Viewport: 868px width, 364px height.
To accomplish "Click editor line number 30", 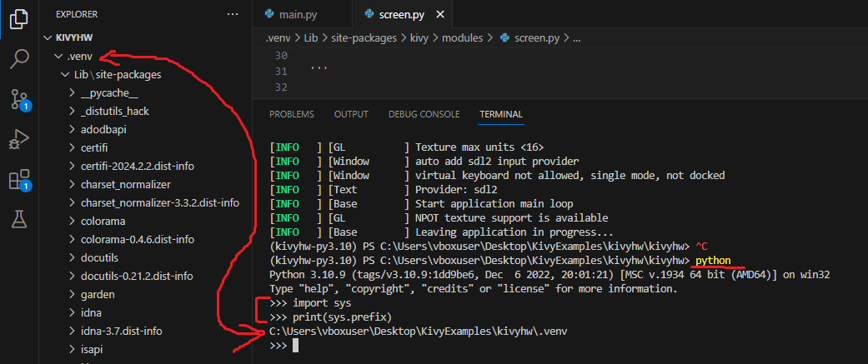I will coord(281,56).
